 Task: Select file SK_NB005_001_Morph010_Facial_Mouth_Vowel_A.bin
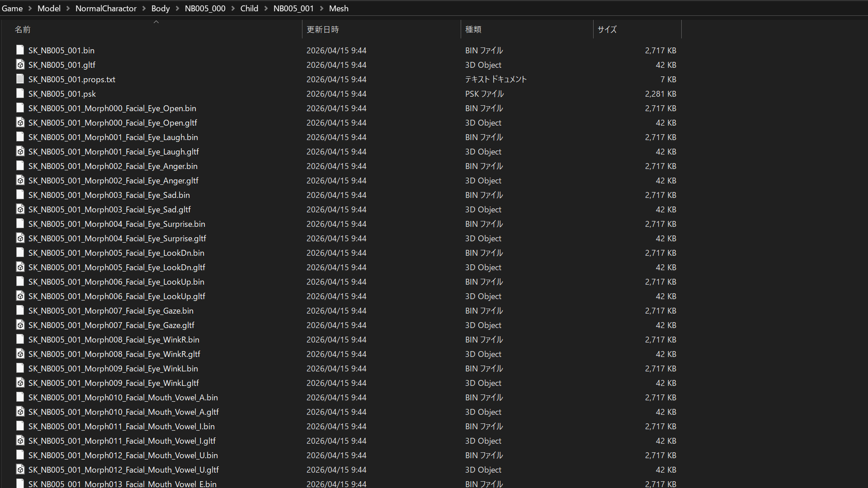tap(123, 398)
